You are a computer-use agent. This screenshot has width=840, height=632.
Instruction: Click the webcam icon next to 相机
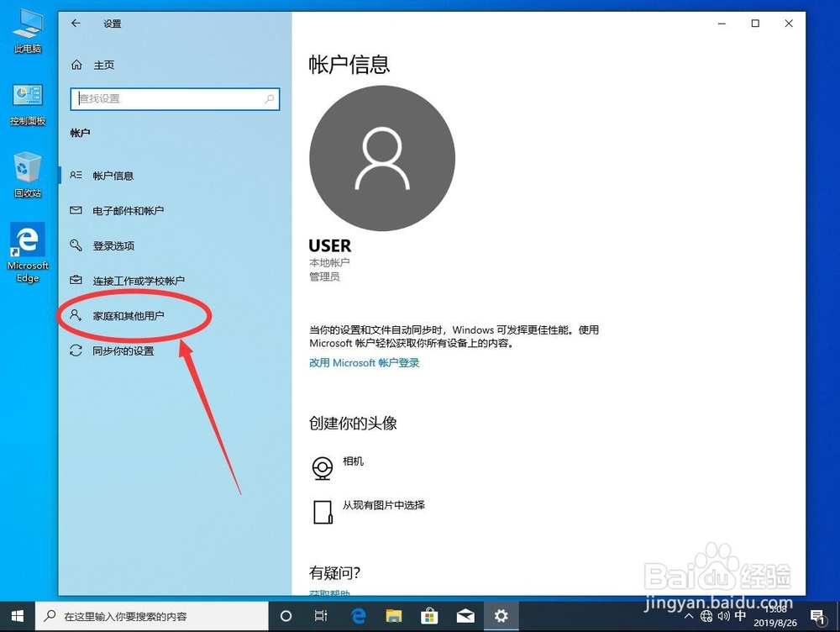click(x=323, y=467)
